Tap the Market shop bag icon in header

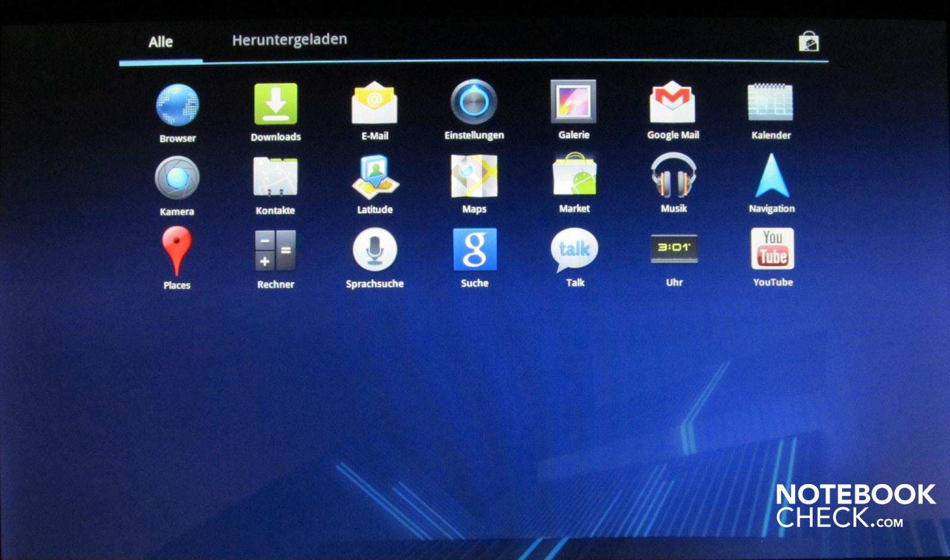tap(809, 42)
